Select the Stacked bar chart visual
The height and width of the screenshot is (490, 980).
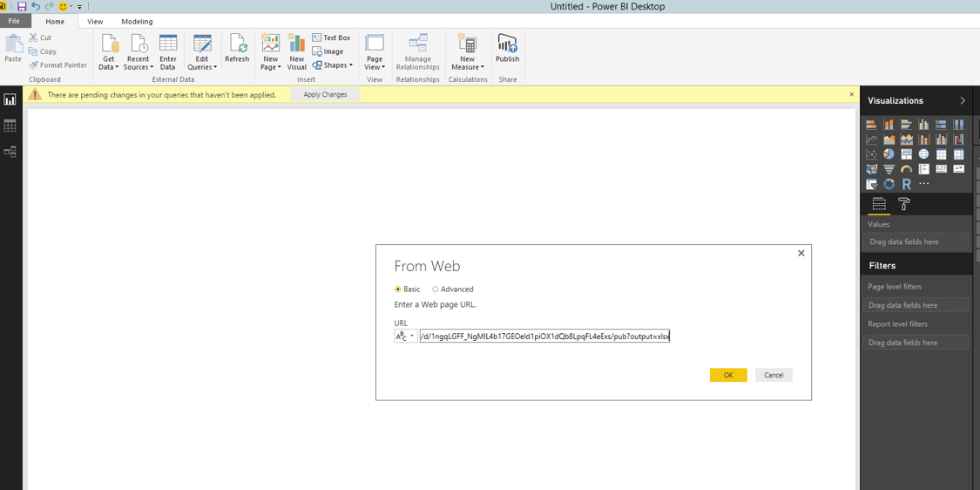click(871, 124)
